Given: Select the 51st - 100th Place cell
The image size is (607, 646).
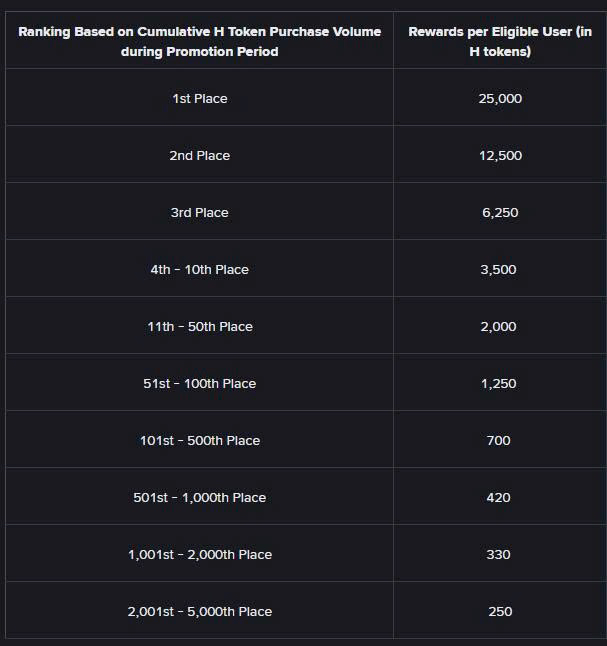Looking at the screenshot, I should click(199, 384).
